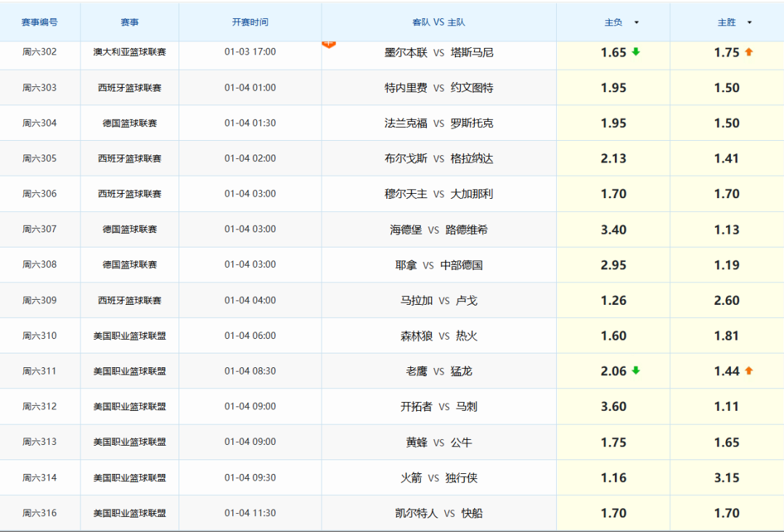Pick 主胜 odds 1.41 for 格拉纳达
784x532 pixels.
click(727, 158)
